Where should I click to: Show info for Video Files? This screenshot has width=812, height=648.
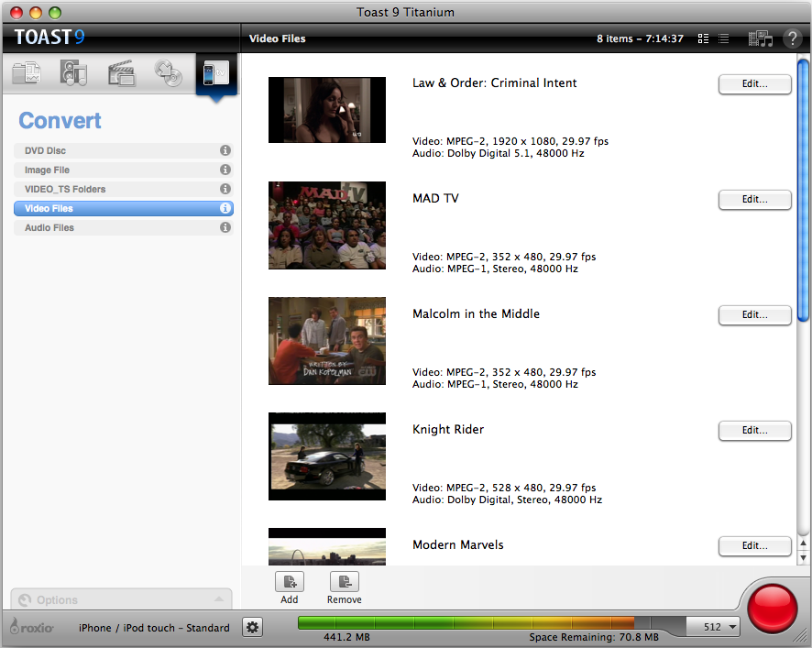click(225, 208)
